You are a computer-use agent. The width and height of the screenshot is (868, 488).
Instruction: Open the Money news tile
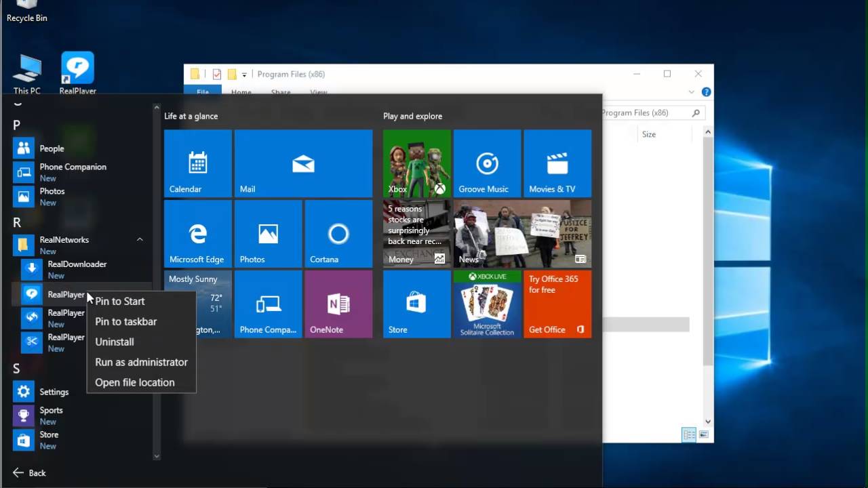(416, 234)
